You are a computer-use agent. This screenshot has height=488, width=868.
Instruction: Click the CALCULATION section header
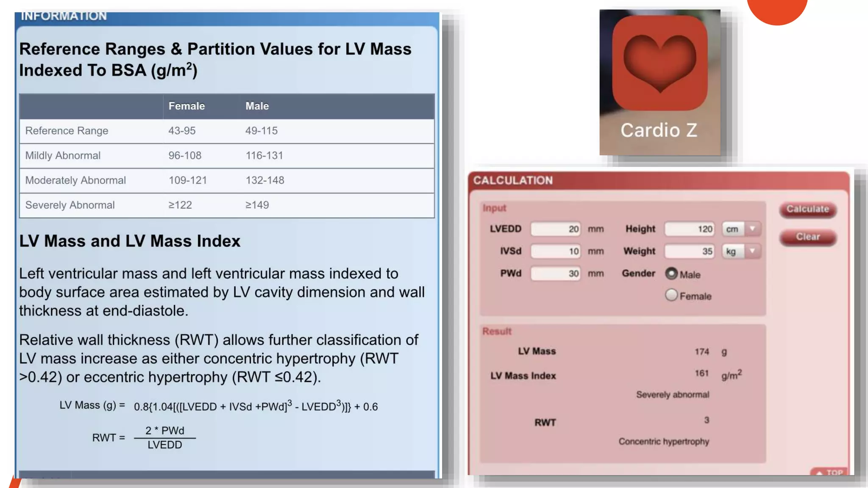coord(513,180)
